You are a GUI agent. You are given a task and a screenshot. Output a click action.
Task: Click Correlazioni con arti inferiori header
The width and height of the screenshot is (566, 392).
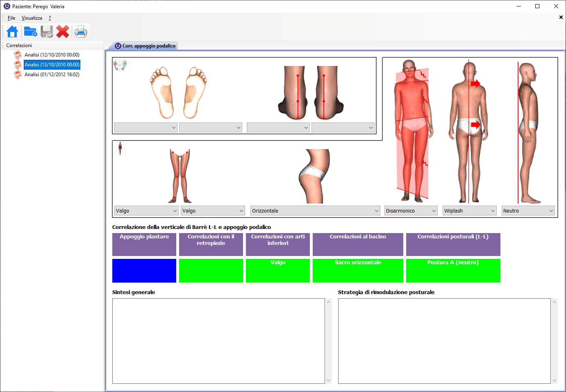click(x=278, y=245)
